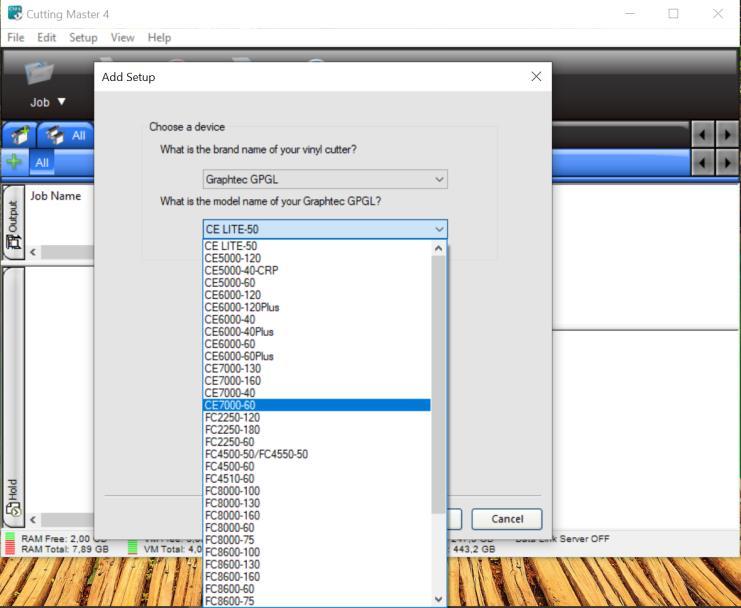The width and height of the screenshot is (741, 608).
Task: Click Hold panel scroll-left arrow
Action: click(33, 520)
